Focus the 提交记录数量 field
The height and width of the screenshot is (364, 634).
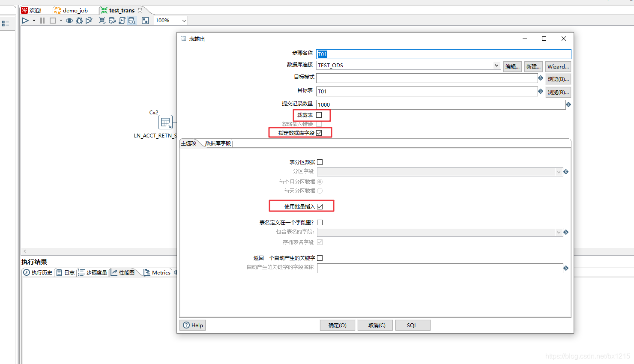point(441,104)
